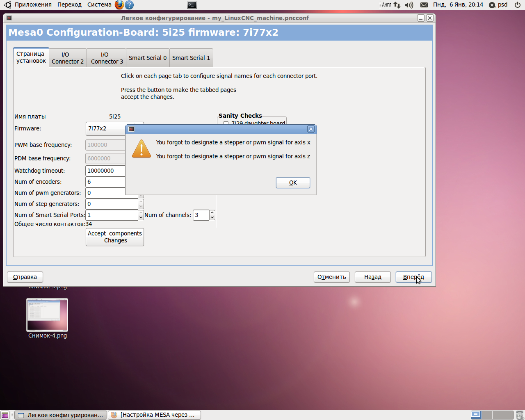Go back with the Назад button
Image resolution: width=525 pixels, height=420 pixels.
pos(373,277)
